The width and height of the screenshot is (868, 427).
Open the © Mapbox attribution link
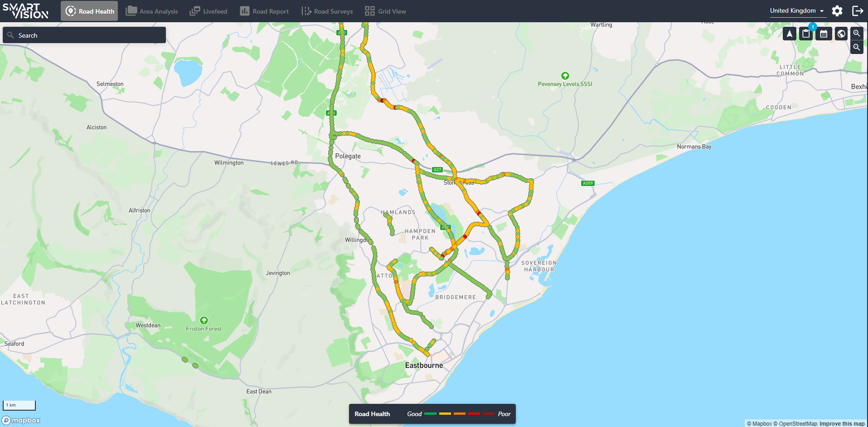click(759, 424)
